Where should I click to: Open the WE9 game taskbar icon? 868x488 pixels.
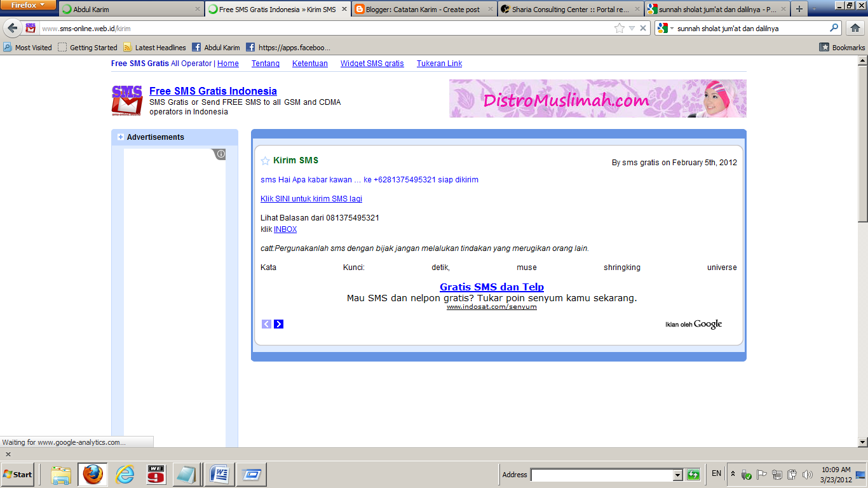(x=156, y=475)
